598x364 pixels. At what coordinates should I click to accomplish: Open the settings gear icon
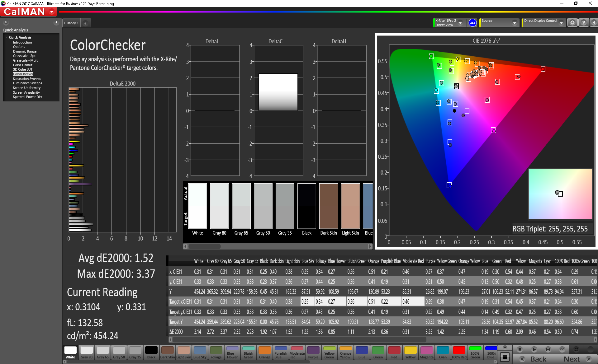coord(572,23)
